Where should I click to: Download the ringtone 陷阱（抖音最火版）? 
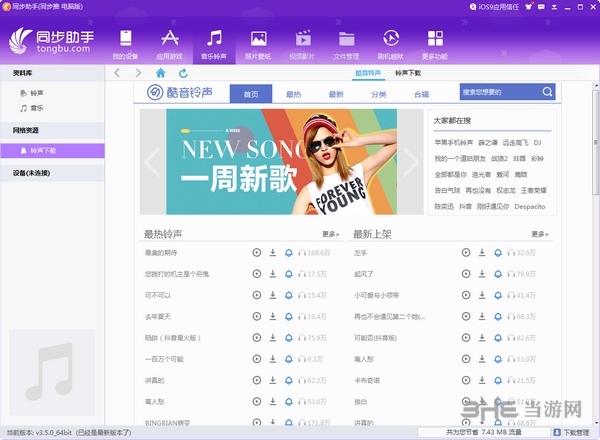point(273,338)
